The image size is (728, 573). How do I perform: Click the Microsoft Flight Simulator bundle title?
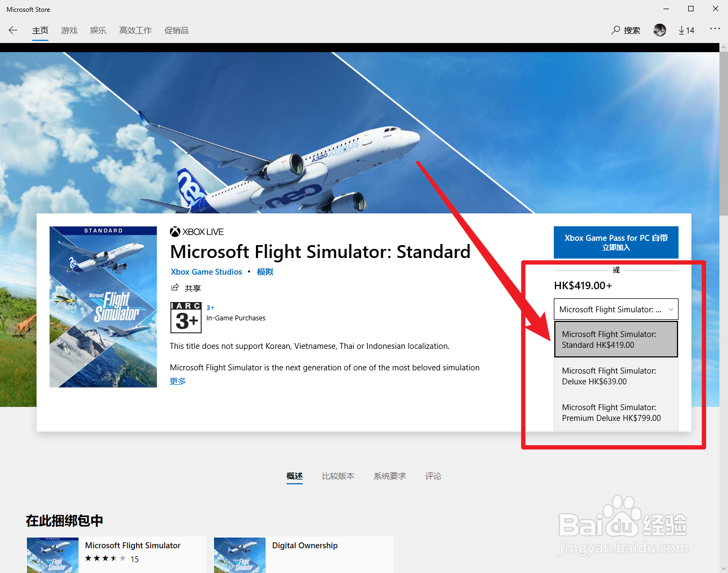click(133, 546)
